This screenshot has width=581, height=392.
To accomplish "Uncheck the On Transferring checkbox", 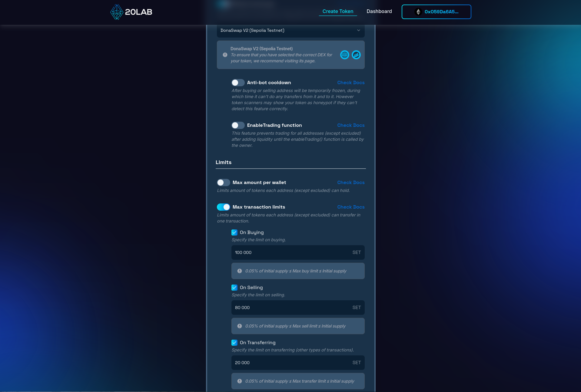I will coord(234,343).
